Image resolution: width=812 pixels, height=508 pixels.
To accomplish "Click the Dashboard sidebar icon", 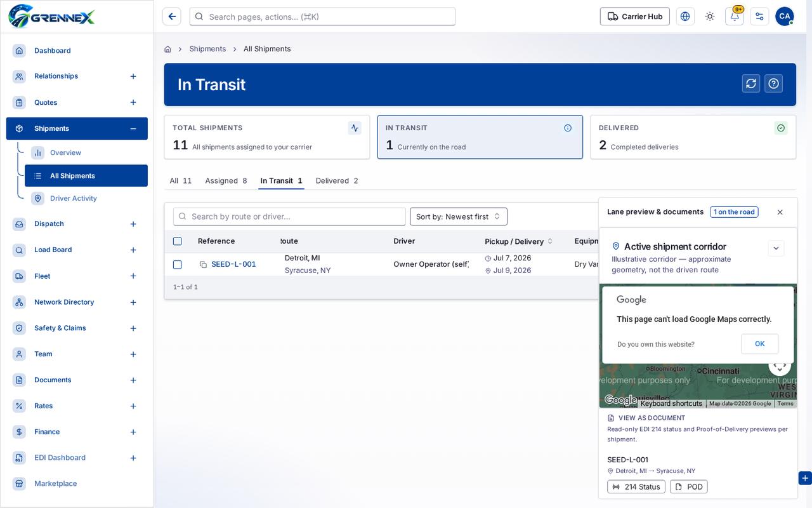I will (20, 51).
